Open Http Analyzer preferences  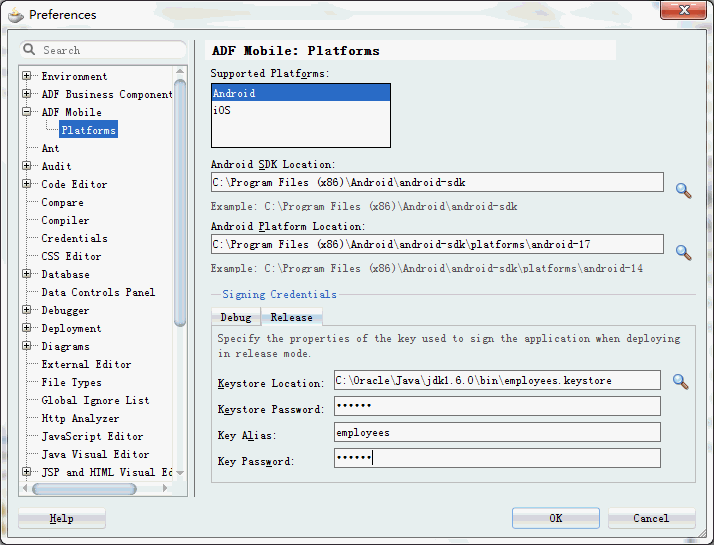[x=80, y=418]
